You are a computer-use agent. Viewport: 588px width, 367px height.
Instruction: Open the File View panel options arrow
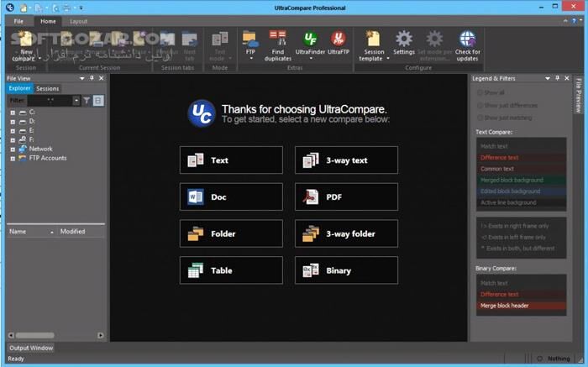pos(82,78)
